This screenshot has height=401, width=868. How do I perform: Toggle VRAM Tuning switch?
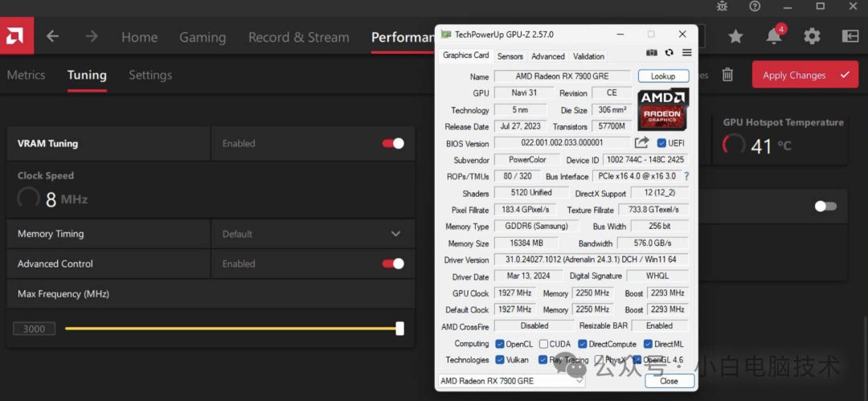[393, 144]
